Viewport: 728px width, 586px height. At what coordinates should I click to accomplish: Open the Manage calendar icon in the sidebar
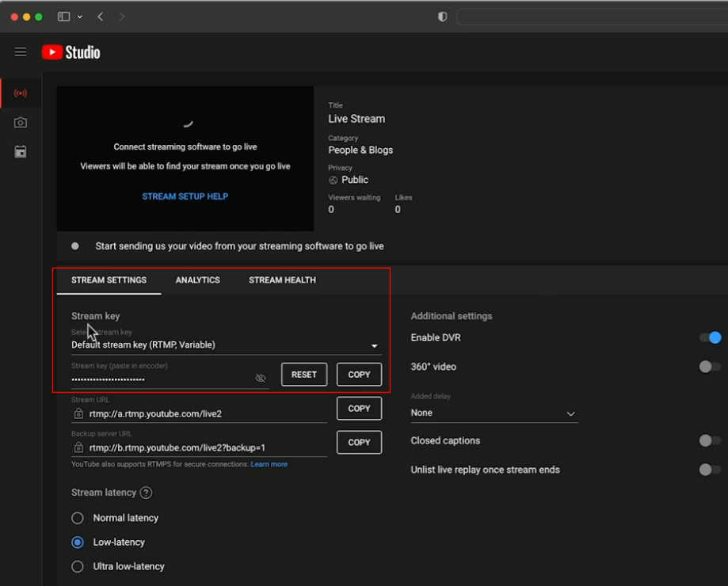pos(21,152)
